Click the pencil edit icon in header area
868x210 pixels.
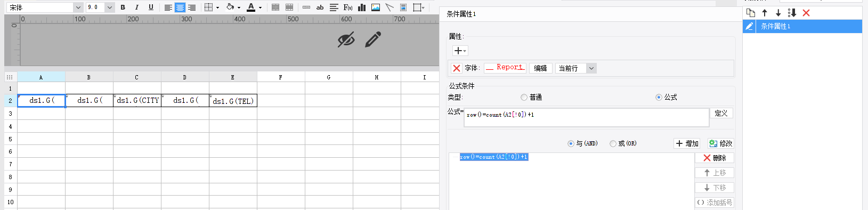(373, 39)
